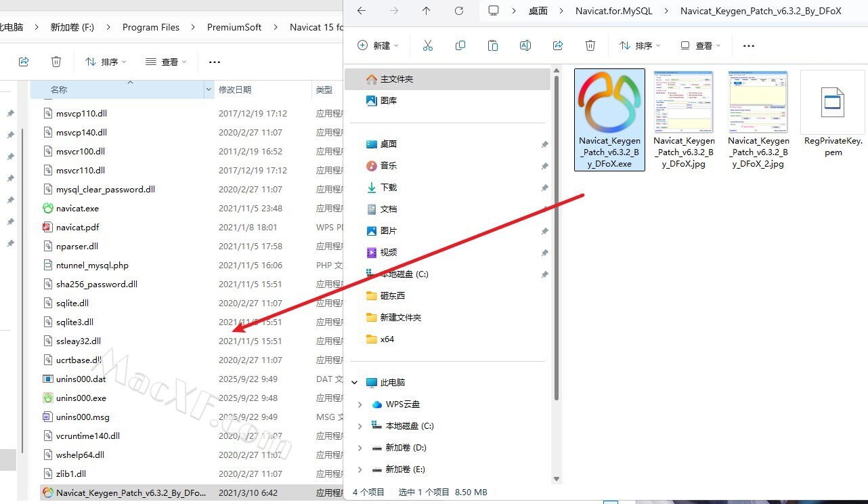Open the 新建 menu in right window

377,45
